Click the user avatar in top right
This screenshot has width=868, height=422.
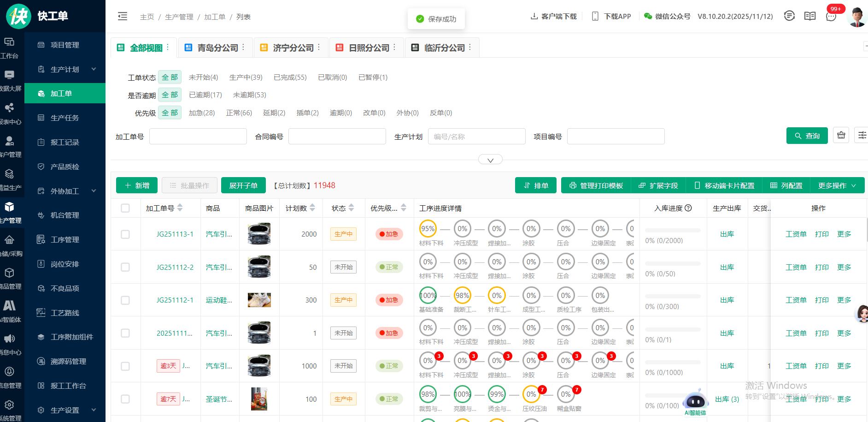(856, 17)
